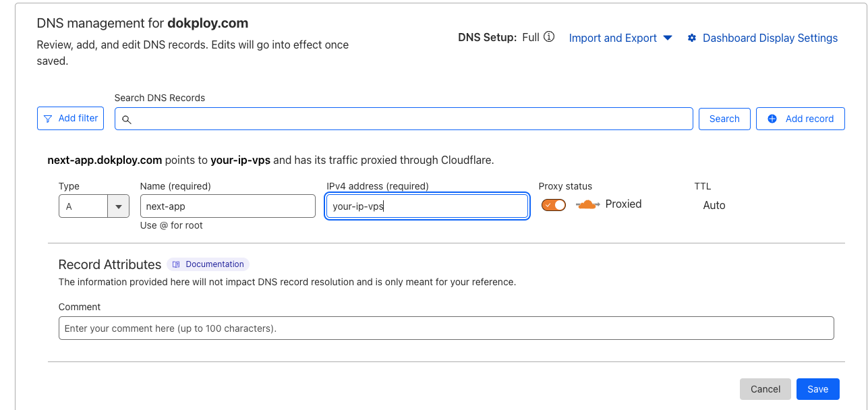868x410 pixels.
Task: Click the orange Cloudflare cloud icon
Action: pyautogui.click(x=587, y=204)
